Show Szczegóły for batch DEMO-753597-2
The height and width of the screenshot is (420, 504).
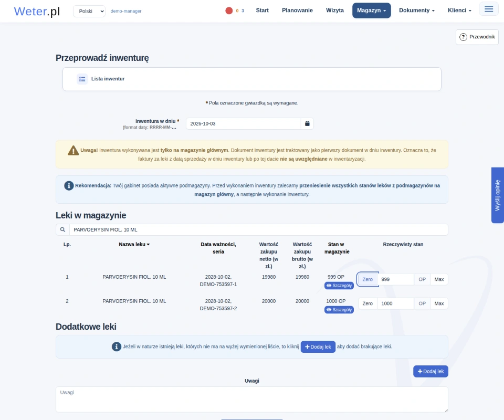click(339, 310)
